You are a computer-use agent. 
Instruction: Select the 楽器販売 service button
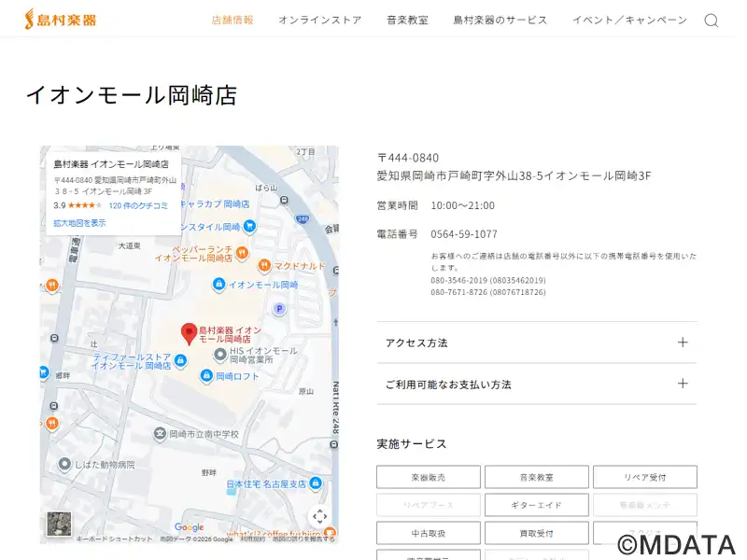[428, 477]
